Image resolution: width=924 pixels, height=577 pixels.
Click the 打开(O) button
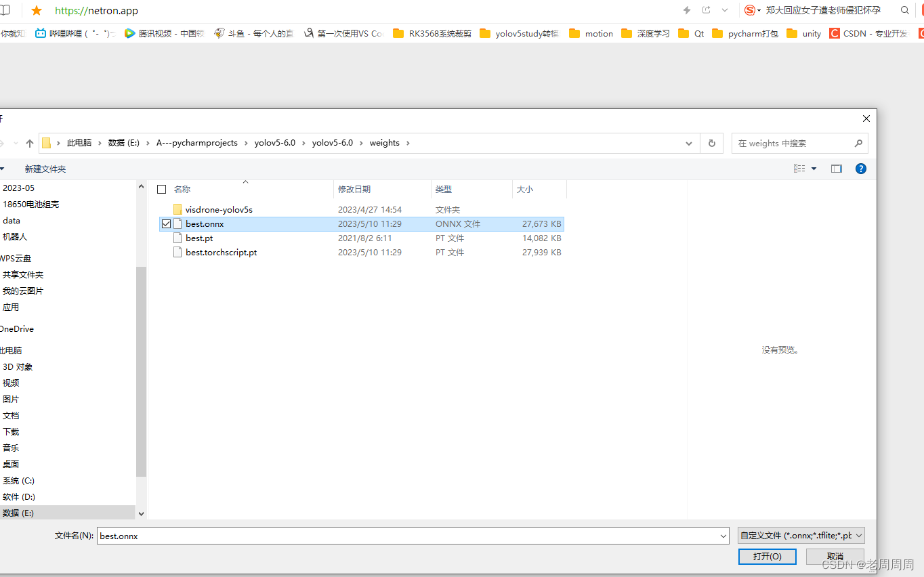point(767,556)
